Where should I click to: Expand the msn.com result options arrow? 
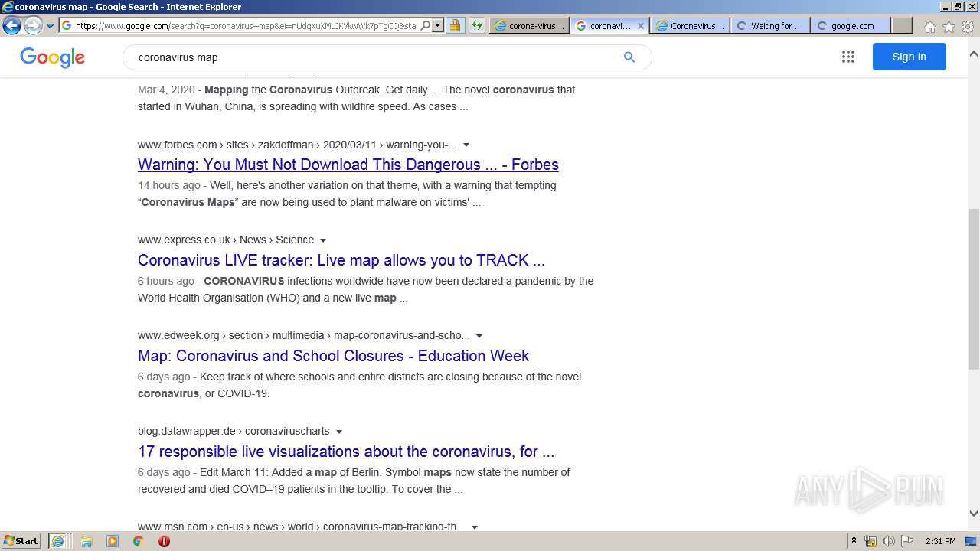475,527
